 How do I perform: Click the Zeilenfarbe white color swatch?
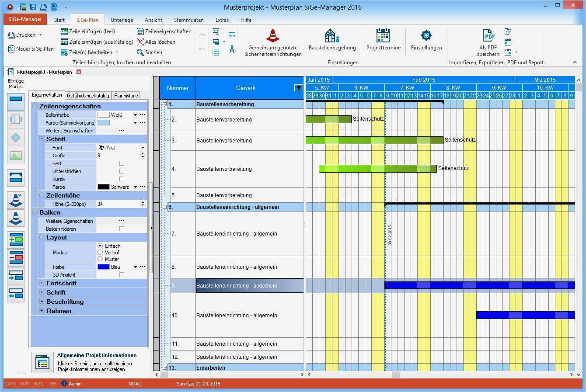[104, 115]
